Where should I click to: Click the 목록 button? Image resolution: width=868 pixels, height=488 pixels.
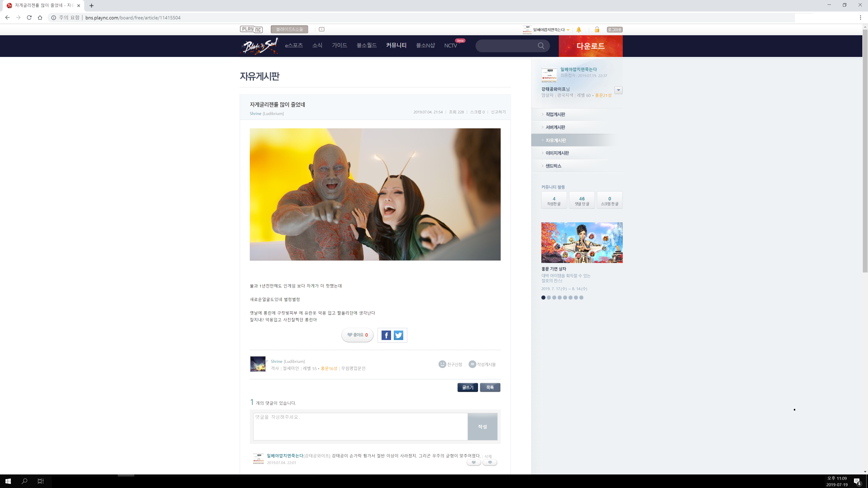point(490,388)
